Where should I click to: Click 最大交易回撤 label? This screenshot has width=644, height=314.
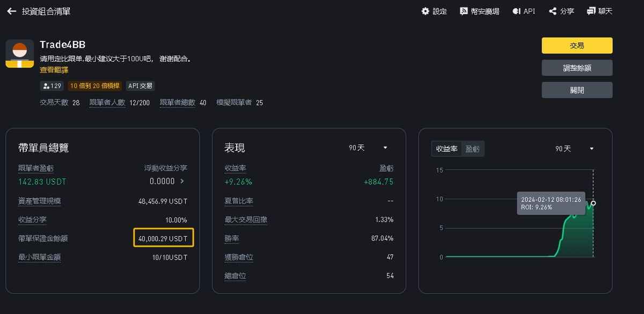coord(246,220)
